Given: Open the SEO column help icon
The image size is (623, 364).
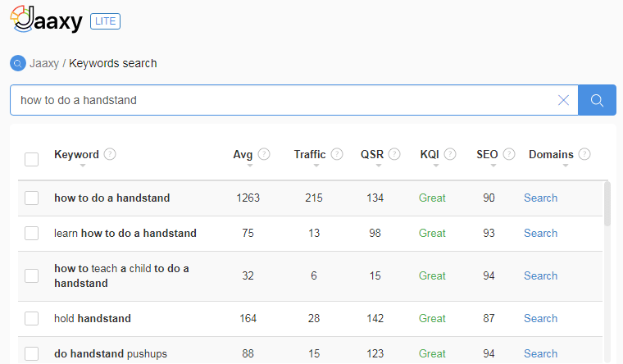Looking at the screenshot, I should tap(509, 154).
